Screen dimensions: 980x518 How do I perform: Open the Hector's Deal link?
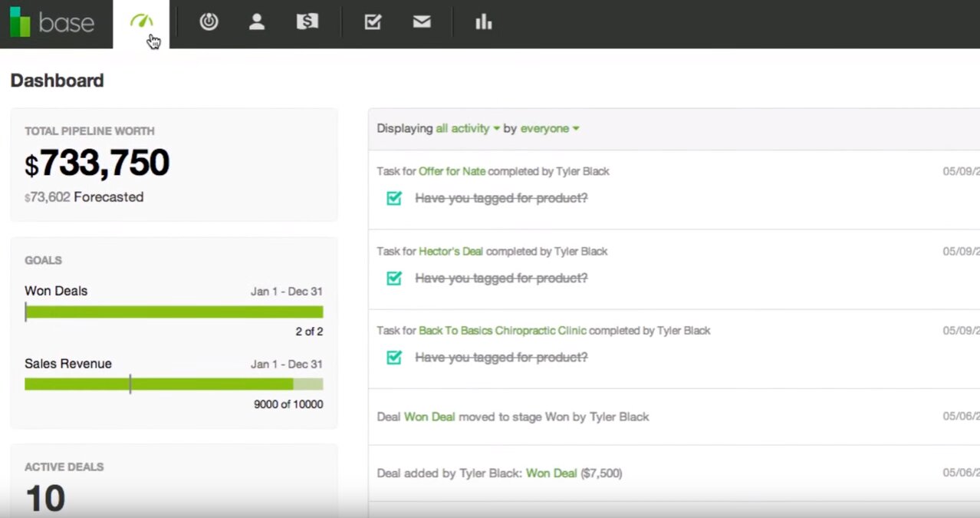coord(451,252)
